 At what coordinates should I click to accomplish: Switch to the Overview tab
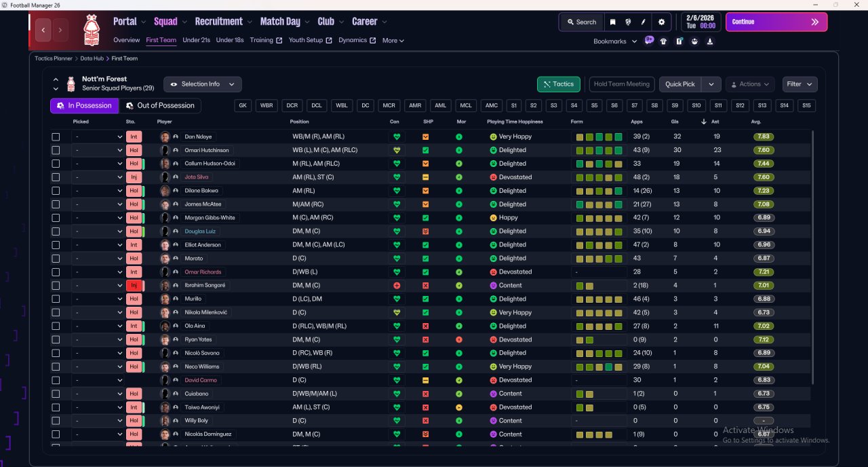click(127, 40)
